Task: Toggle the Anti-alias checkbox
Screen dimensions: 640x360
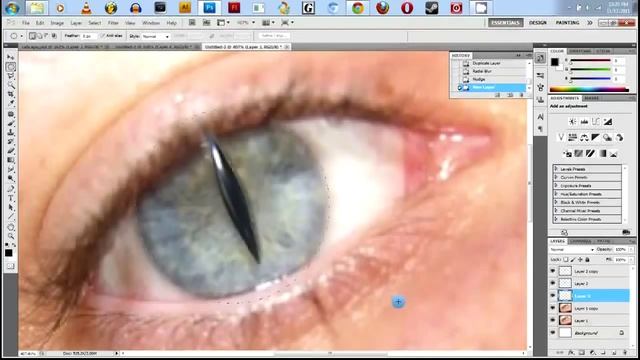Action: point(102,36)
